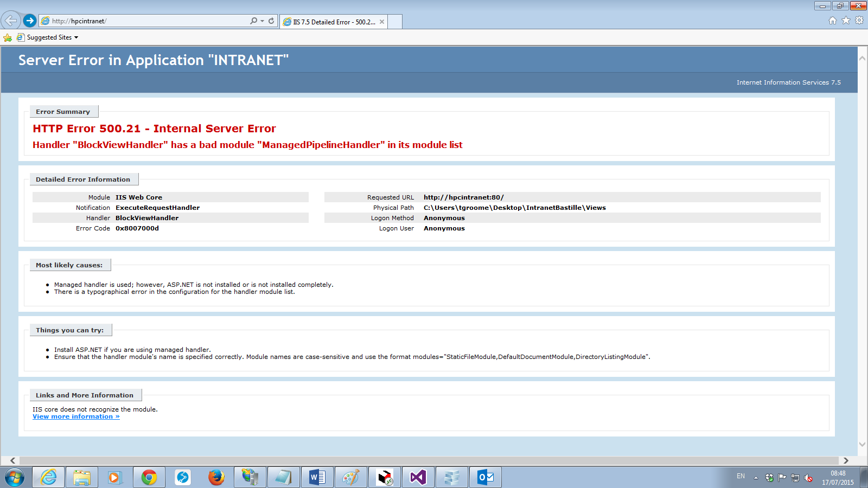Click the network tray icon
The height and width of the screenshot is (488, 868).
coord(795,478)
